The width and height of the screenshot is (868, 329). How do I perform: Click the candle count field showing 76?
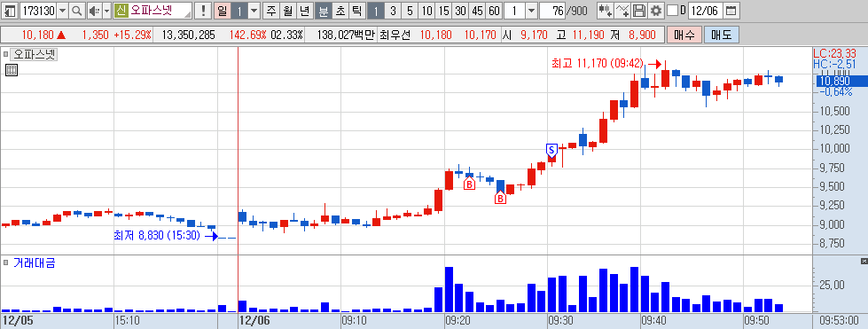(x=552, y=11)
